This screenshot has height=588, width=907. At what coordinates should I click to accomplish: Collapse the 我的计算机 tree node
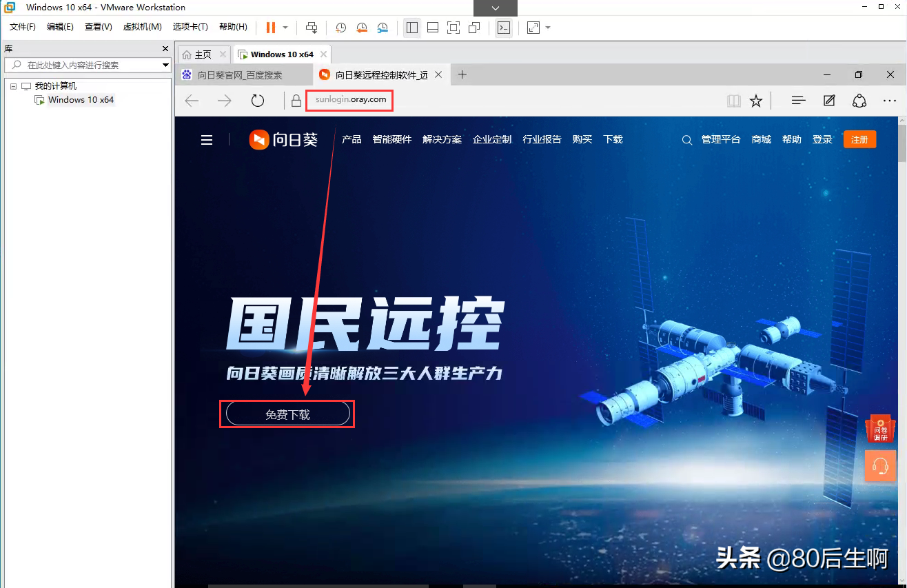(13, 86)
